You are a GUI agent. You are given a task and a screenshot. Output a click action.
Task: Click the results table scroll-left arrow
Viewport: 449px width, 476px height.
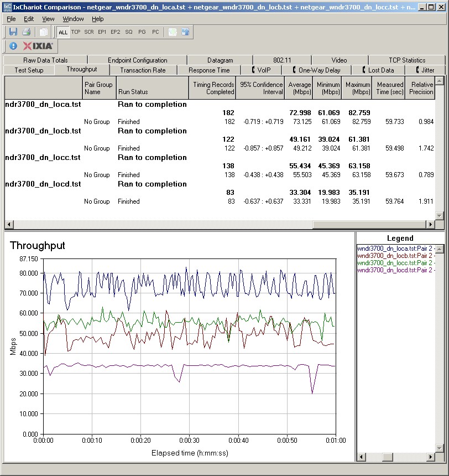click(9, 225)
